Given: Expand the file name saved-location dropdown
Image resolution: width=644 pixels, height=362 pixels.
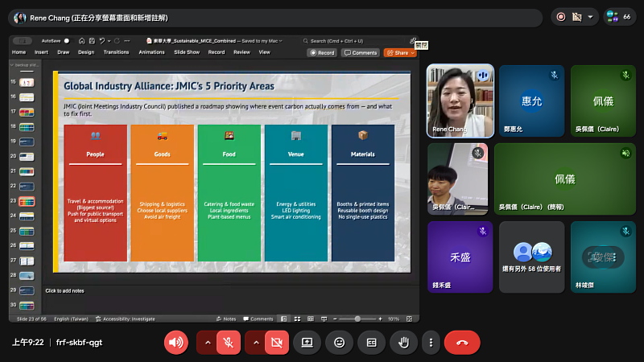Looking at the screenshot, I should tap(281, 41).
